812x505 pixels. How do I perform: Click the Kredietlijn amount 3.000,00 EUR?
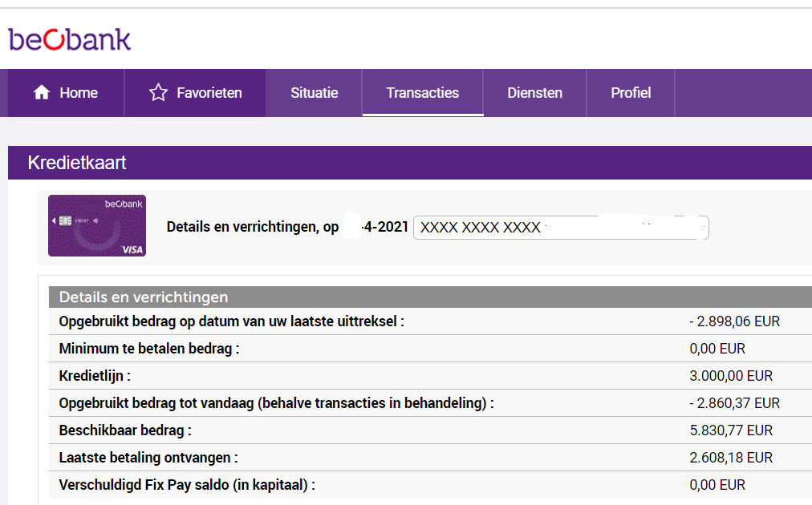(731, 376)
